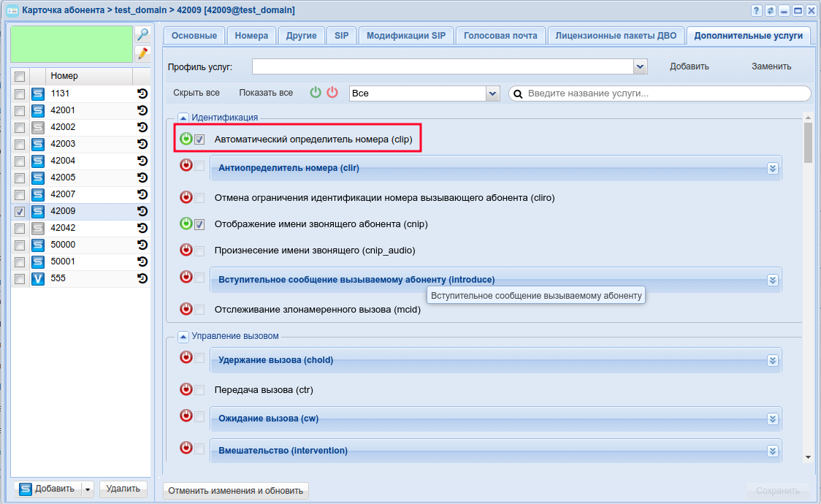This screenshot has height=504, width=821.
Task: Click Отменить изменения и обновить button
Action: pyautogui.click(x=236, y=491)
